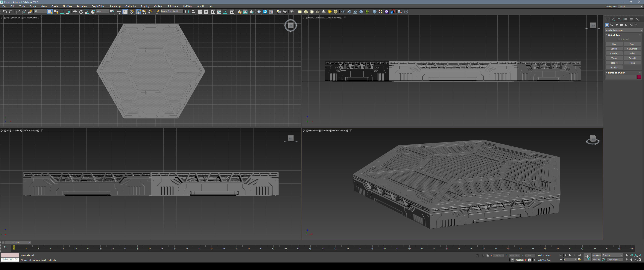Select the Move tool
The height and width of the screenshot is (270, 644).
point(75,11)
